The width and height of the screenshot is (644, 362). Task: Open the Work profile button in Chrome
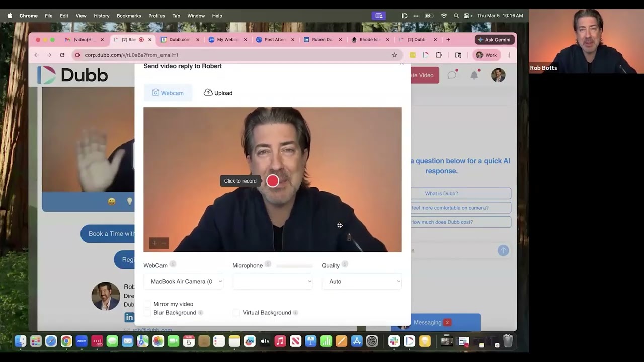487,55
